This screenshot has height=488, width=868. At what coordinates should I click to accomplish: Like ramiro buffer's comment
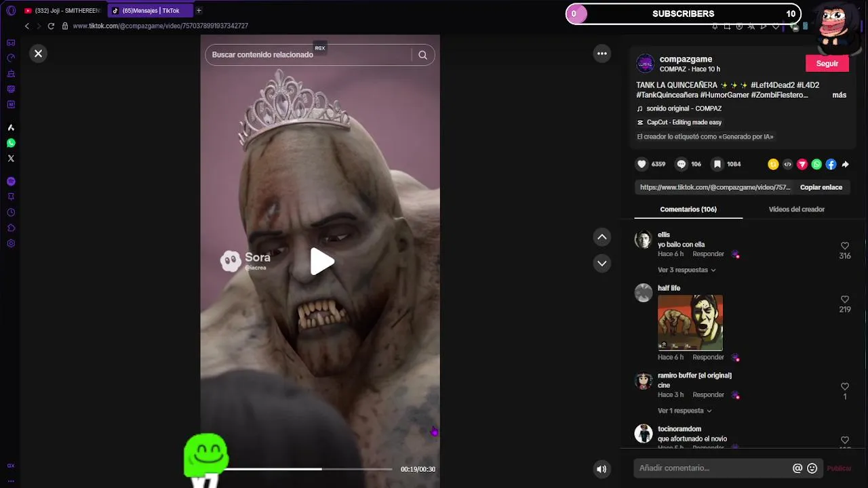pyautogui.click(x=845, y=386)
